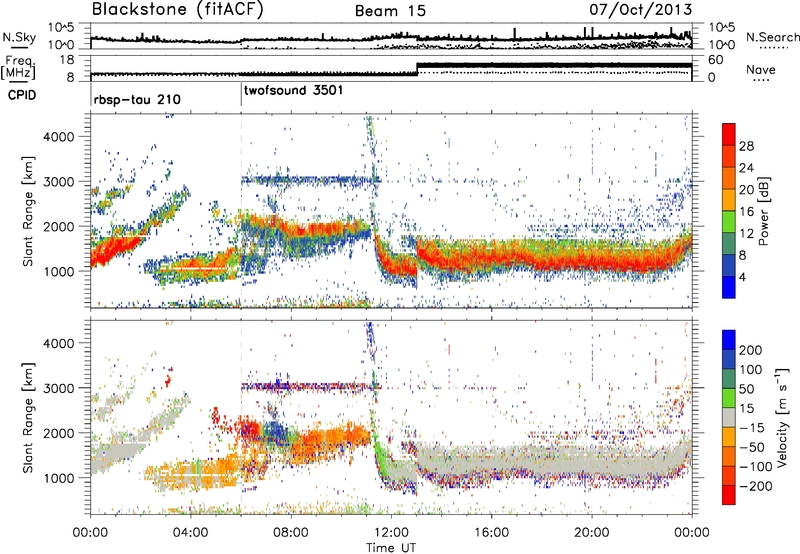Click the '18' frequency axis tick
Viewport: 800px width, 554px height.
pyautogui.click(x=68, y=60)
